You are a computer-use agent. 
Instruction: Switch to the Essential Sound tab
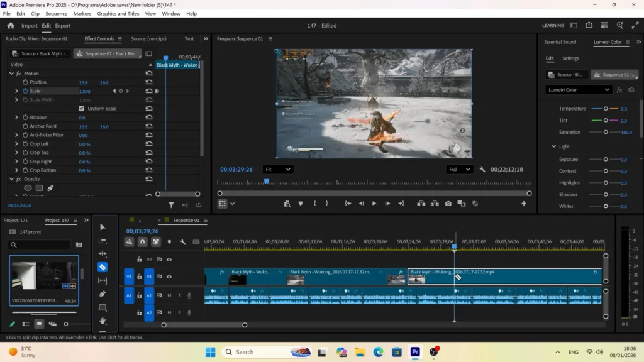[560, 42]
